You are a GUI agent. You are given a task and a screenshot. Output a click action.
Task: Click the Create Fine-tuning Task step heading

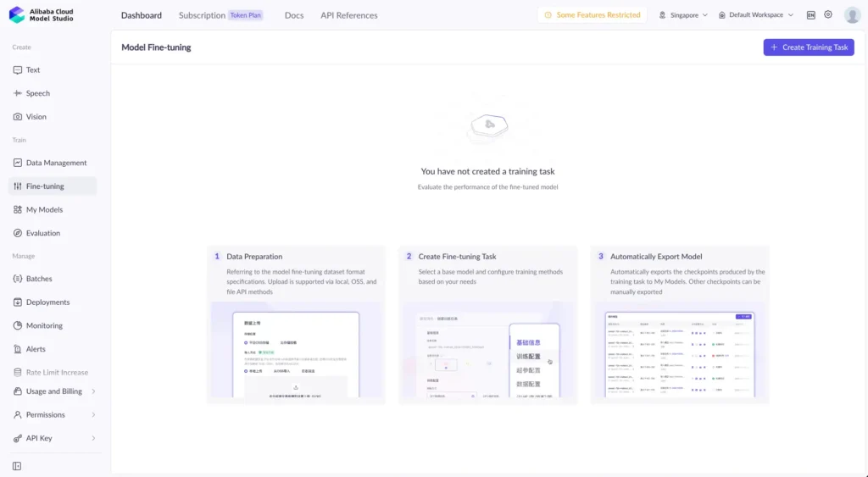tap(457, 257)
